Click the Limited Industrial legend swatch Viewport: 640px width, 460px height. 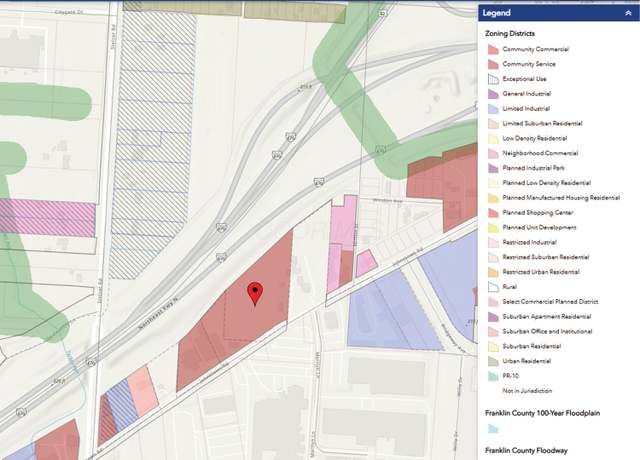click(x=493, y=109)
